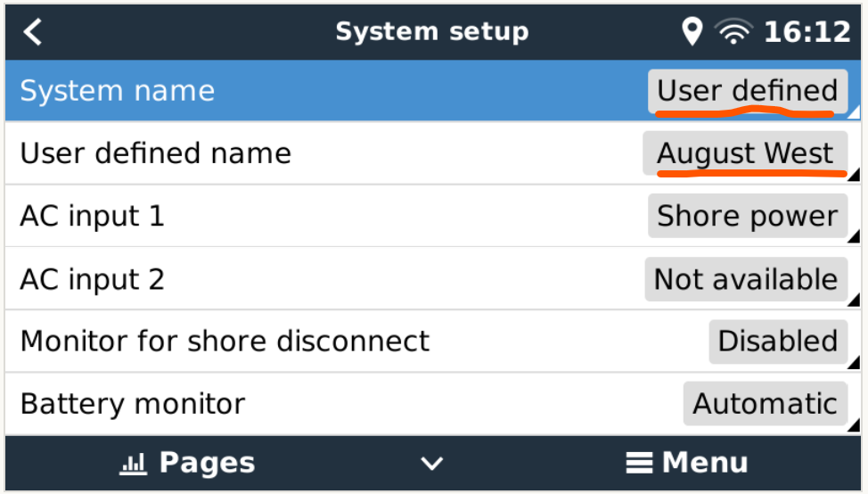Viewport: 868px width, 494px height.
Task: Open the User defined system name selector
Action: pyautogui.click(x=748, y=90)
